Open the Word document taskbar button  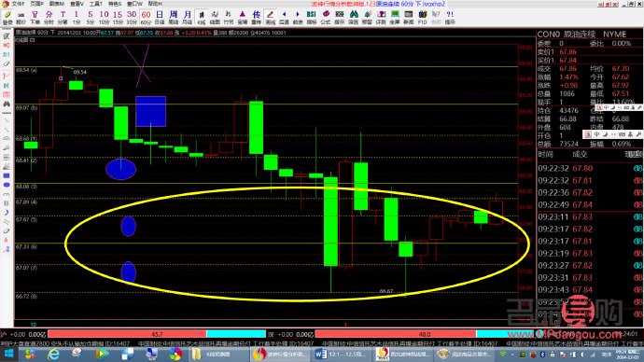coord(341,354)
